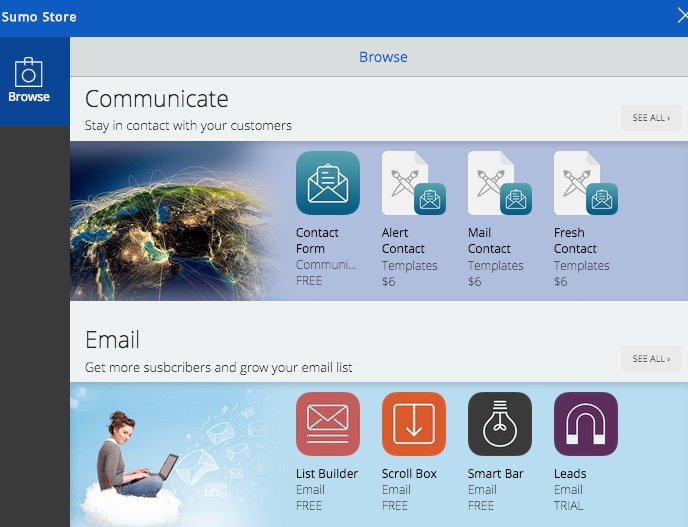The height and width of the screenshot is (527, 688).
Task: Click the woman with laptop banner image
Action: coord(176,455)
